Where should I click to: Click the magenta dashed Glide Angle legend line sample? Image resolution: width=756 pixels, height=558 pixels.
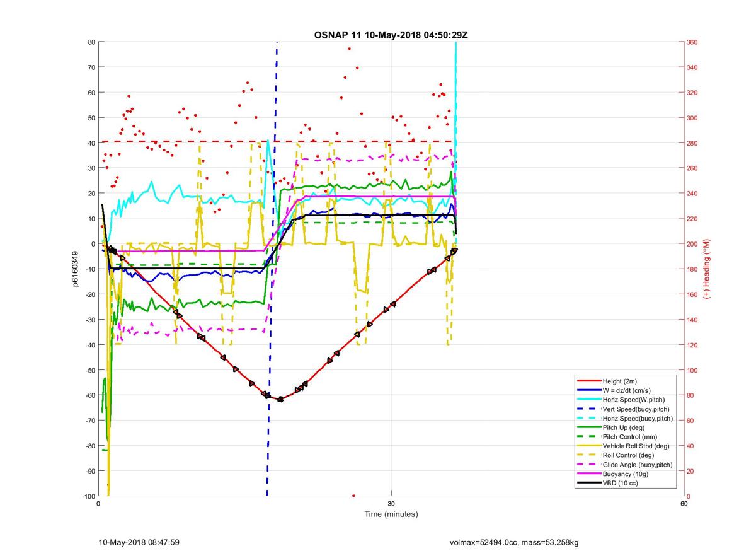(x=589, y=465)
